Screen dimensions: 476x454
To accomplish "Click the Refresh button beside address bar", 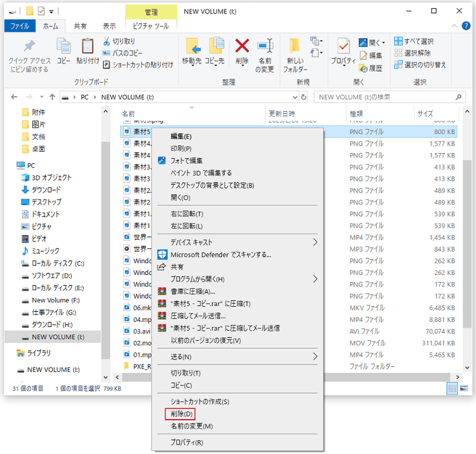I will tap(304, 97).
